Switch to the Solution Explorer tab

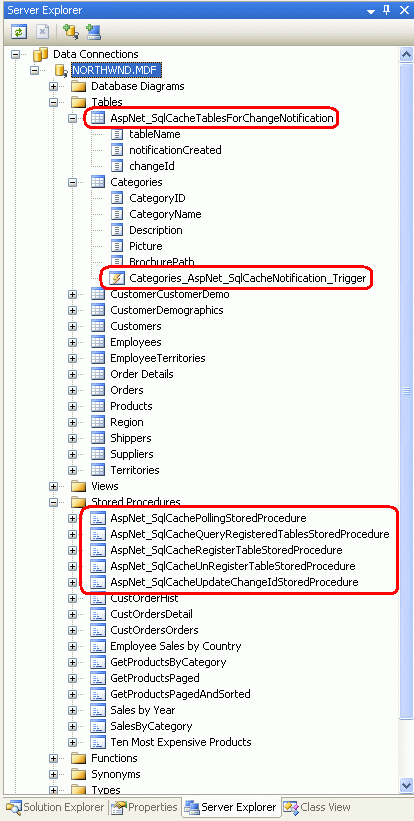point(55,807)
